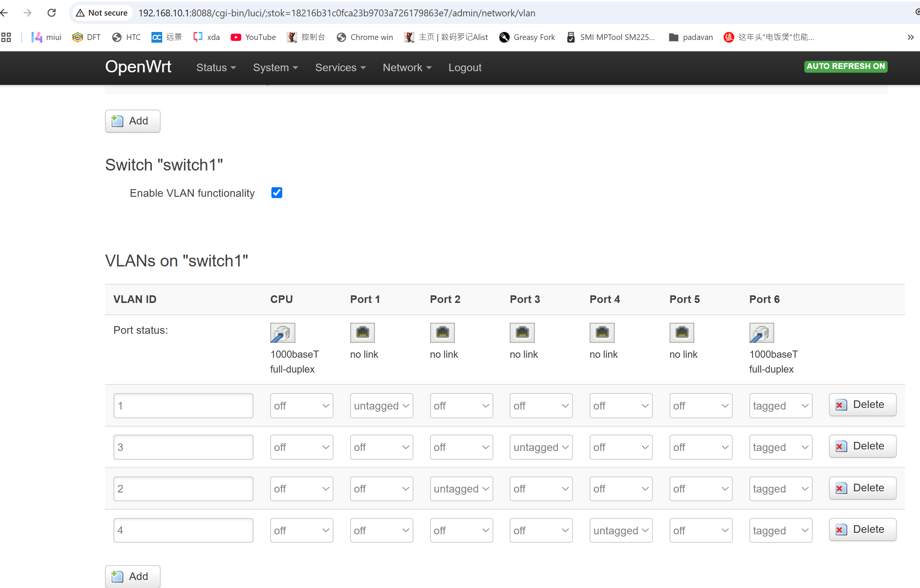
Task: Open the miui bookmark
Action: (46, 37)
